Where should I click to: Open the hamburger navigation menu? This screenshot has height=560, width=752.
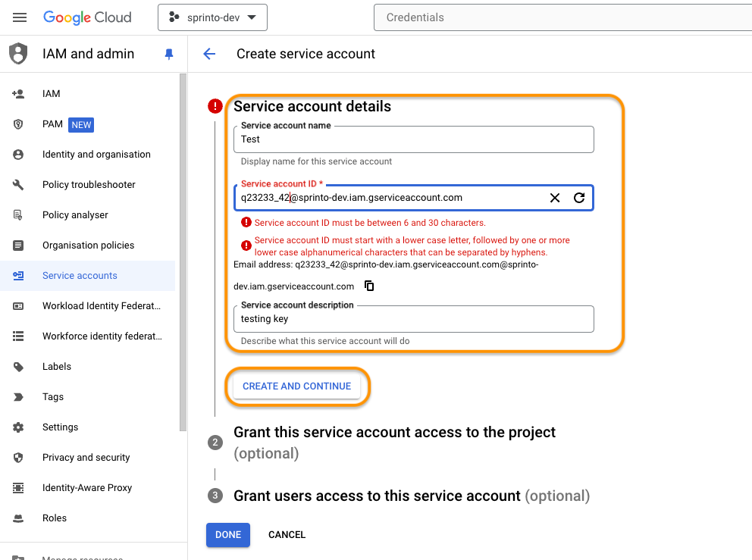20,17
